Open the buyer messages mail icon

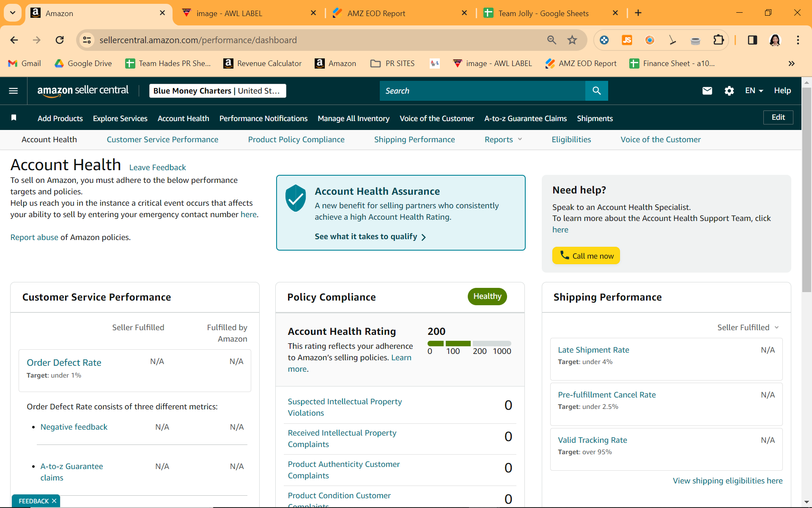pyautogui.click(x=707, y=91)
